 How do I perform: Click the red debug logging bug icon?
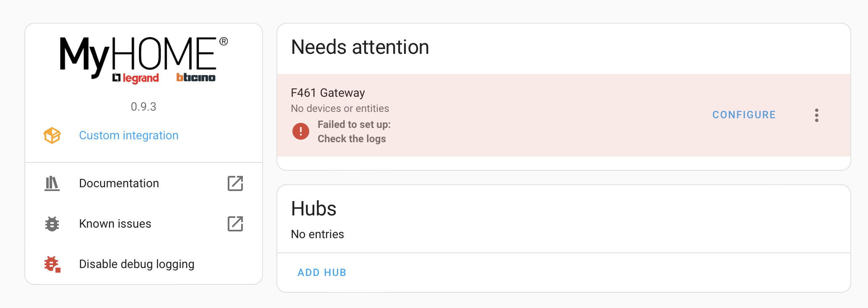pos(52,264)
